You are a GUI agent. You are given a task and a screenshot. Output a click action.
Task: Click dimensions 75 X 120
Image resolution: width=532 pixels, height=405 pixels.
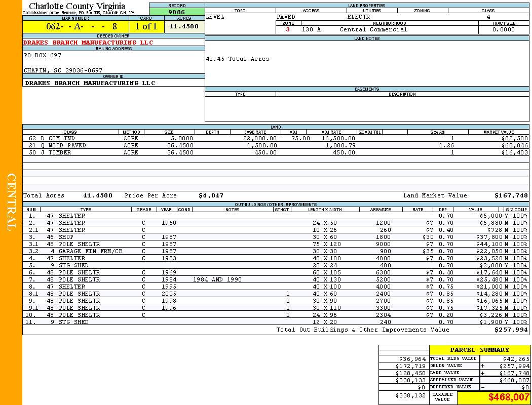click(327, 245)
